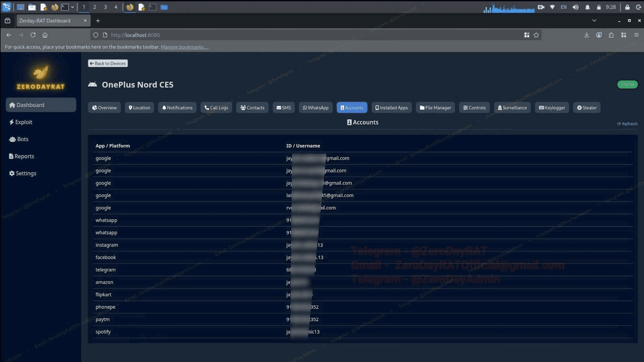The height and width of the screenshot is (362, 644).
Task: Click the battery status tray icon
Action: (599, 7)
